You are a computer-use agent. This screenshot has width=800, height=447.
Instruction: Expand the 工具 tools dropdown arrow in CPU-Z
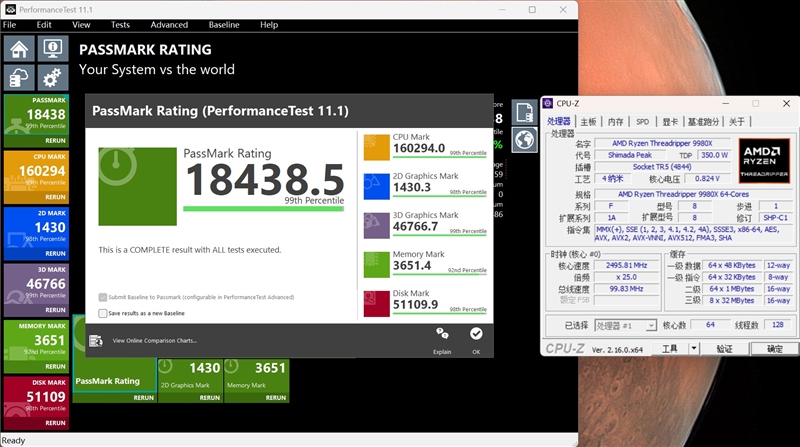click(x=693, y=349)
